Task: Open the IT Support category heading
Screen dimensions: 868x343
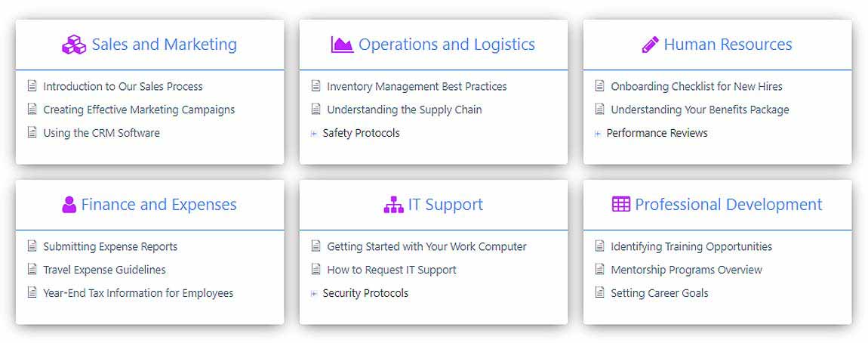Action: (x=445, y=205)
